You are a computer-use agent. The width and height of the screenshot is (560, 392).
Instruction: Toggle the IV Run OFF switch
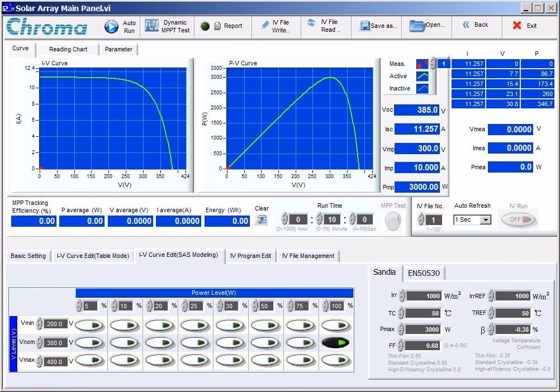[x=519, y=220]
